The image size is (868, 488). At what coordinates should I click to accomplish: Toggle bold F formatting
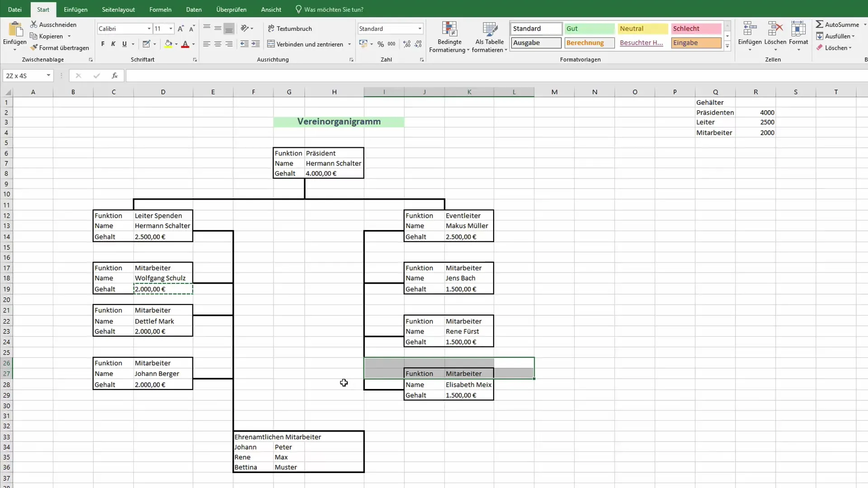pos(103,44)
